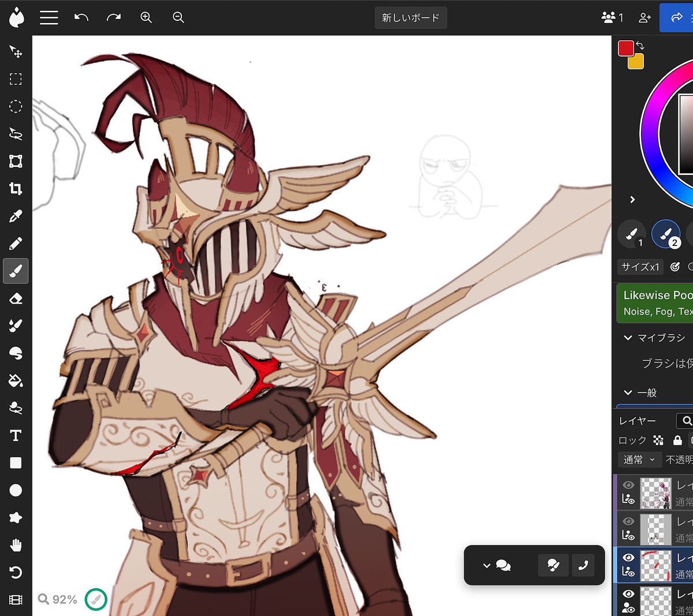Click the 新しいボード board title

[411, 18]
